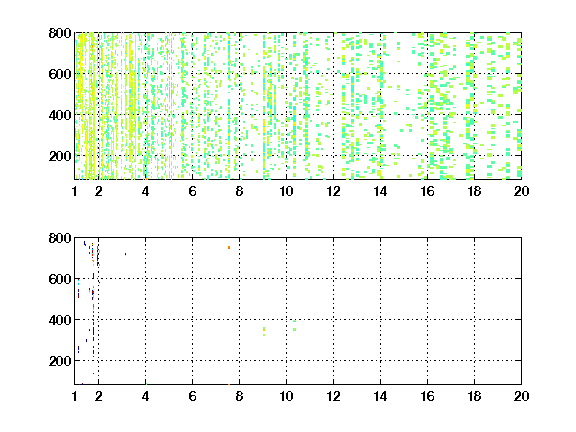Click the 400 y-axis label on upper plot
Screen dimensions: 576x432
coord(60,115)
